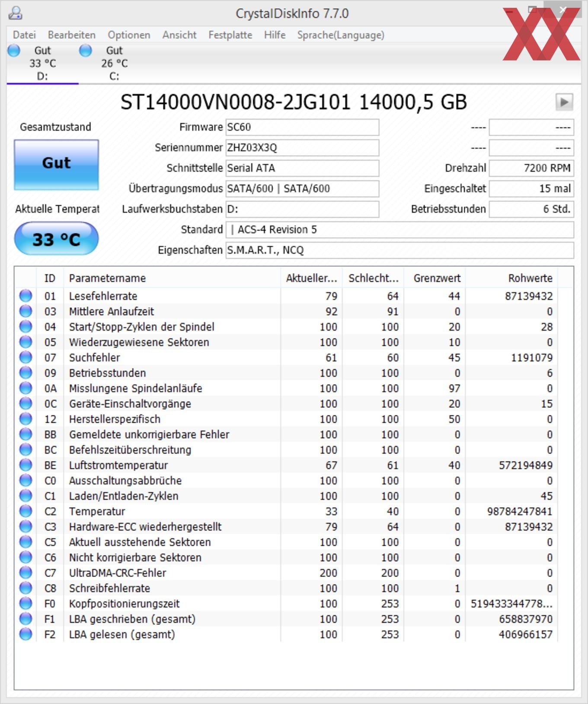Click the Standard field ACS-4 Revision 5
The image size is (588, 704).
(400, 229)
